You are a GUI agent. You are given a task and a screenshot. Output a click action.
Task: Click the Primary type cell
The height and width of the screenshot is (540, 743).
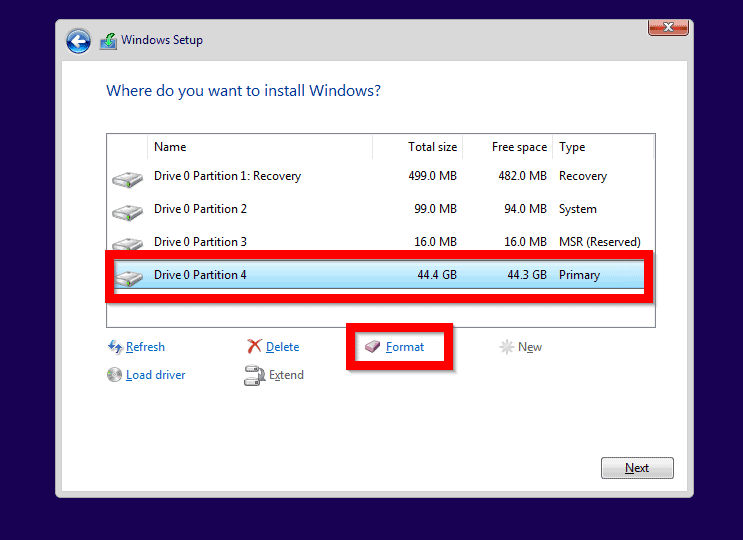pyautogui.click(x=580, y=275)
